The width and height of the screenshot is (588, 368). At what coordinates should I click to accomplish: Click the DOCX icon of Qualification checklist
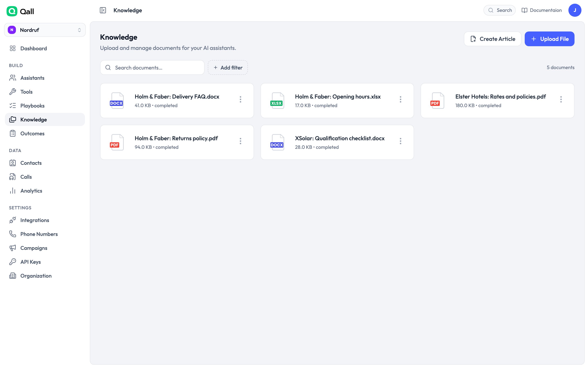(x=277, y=142)
